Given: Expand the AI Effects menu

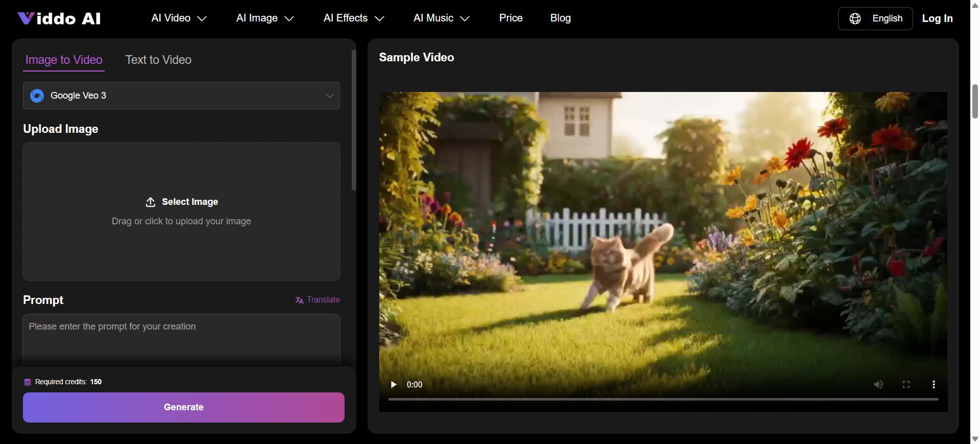Looking at the screenshot, I should [354, 18].
